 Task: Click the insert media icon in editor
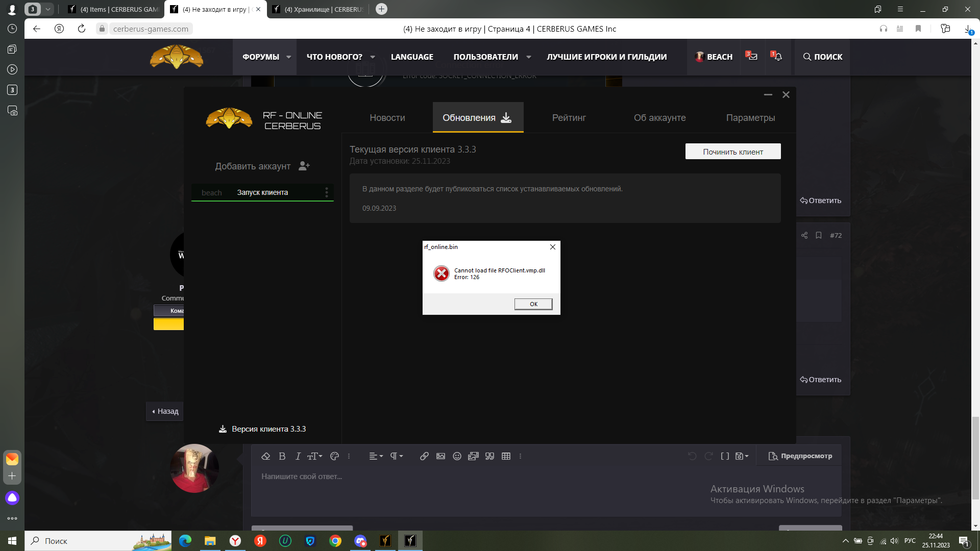473,456
